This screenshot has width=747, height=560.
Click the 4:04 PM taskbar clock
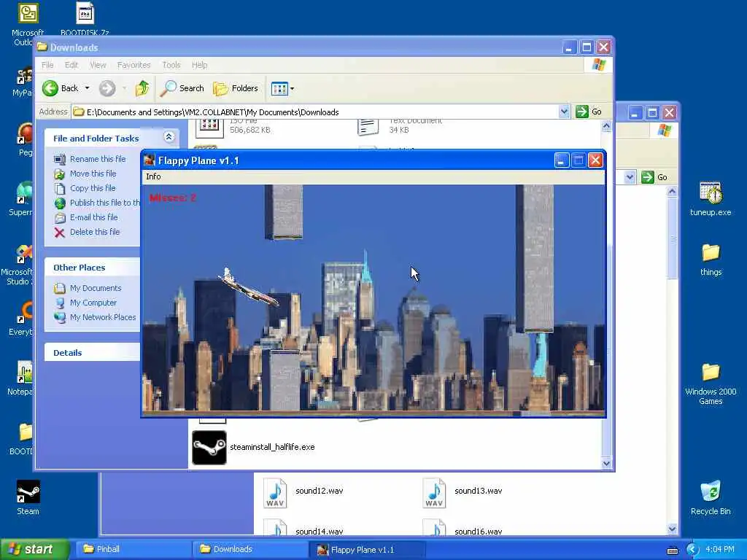click(720, 550)
